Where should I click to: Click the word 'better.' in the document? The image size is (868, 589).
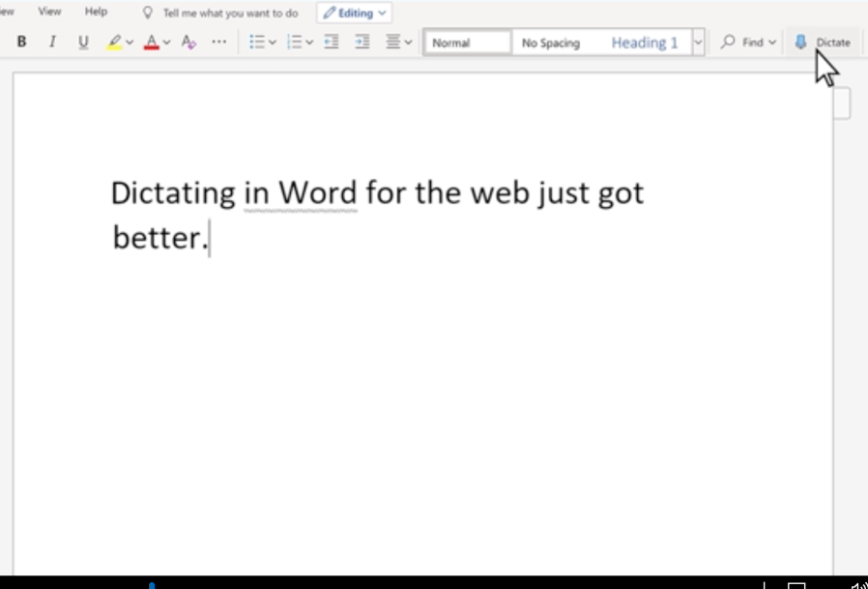pos(160,238)
